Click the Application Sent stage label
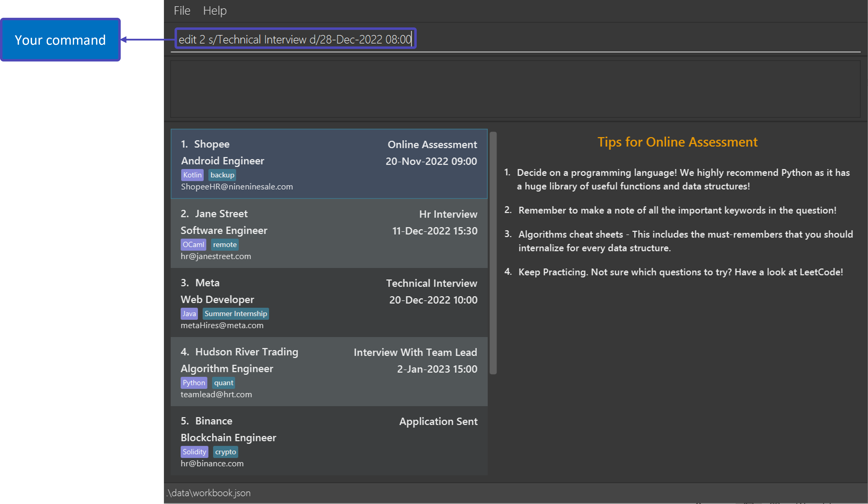The width and height of the screenshot is (868, 504). 438,421
